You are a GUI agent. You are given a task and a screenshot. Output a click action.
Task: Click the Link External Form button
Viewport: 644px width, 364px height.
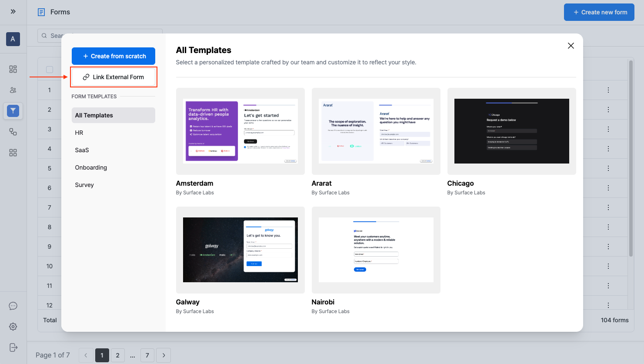point(113,77)
